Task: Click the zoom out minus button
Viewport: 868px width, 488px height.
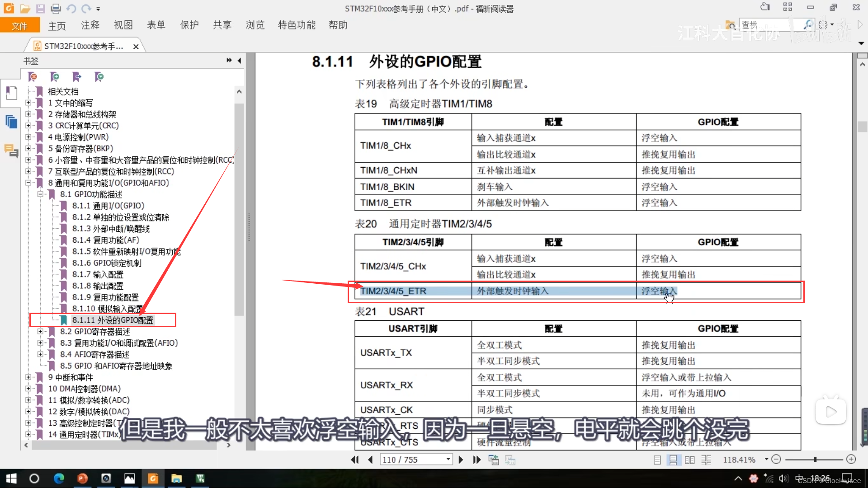Action: point(776,459)
